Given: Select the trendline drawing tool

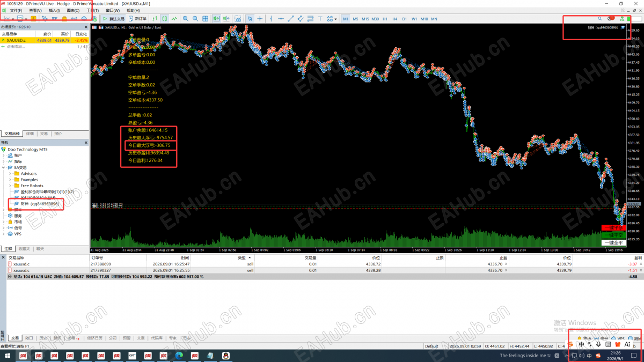Looking at the screenshot, I should [291, 19].
